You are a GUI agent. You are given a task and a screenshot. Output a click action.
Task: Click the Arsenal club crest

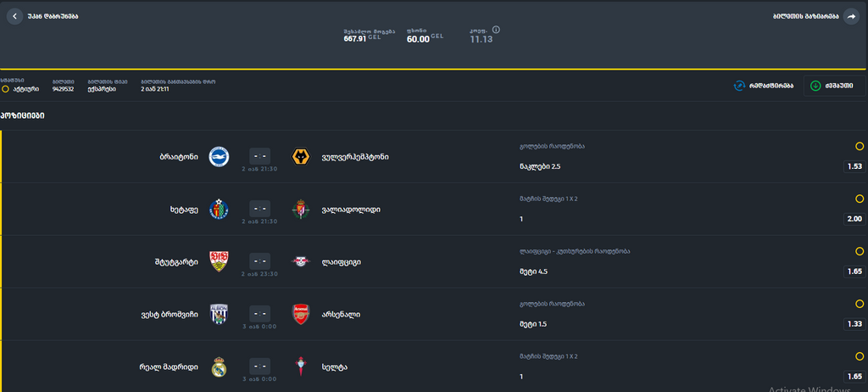(301, 315)
